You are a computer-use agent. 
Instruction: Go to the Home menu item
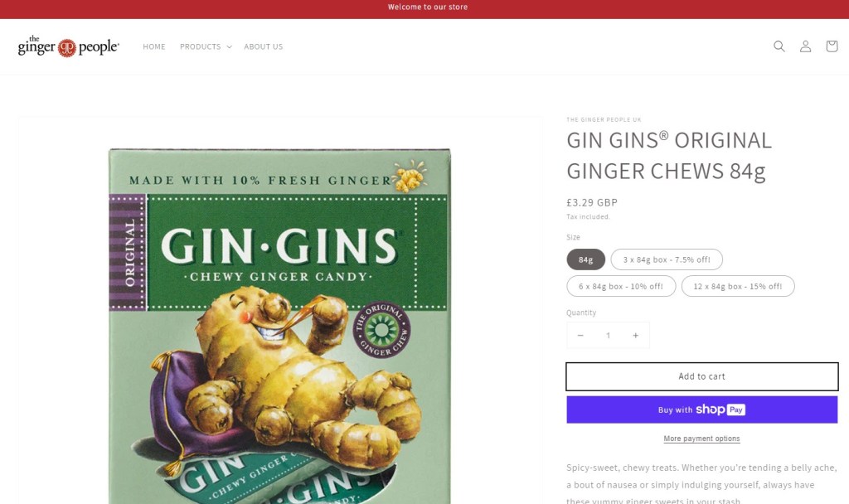click(x=153, y=46)
